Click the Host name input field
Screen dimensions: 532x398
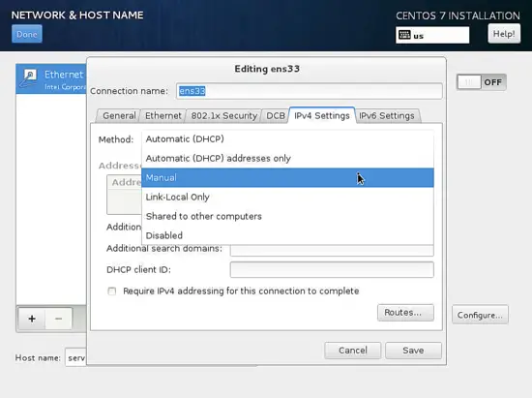75,357
